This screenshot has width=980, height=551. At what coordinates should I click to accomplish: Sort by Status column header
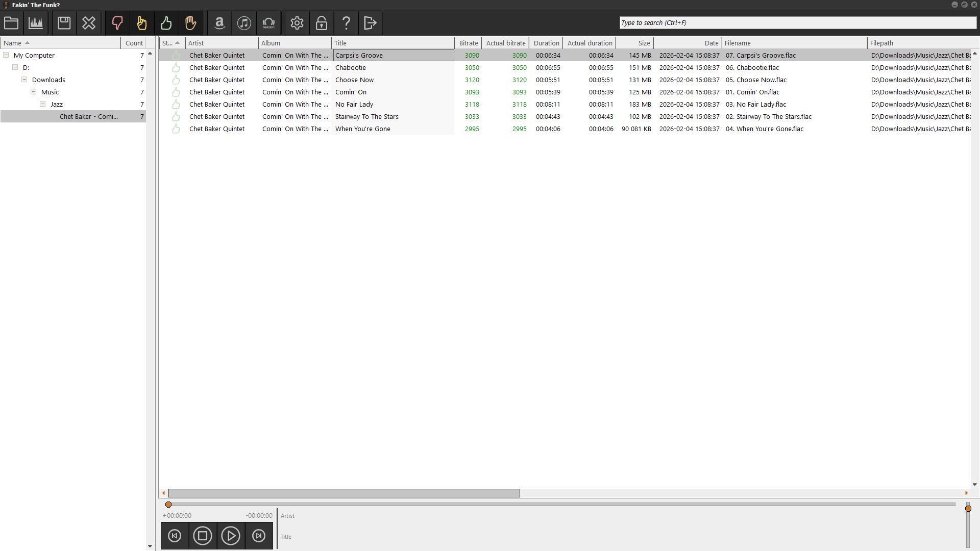(173, 43)
